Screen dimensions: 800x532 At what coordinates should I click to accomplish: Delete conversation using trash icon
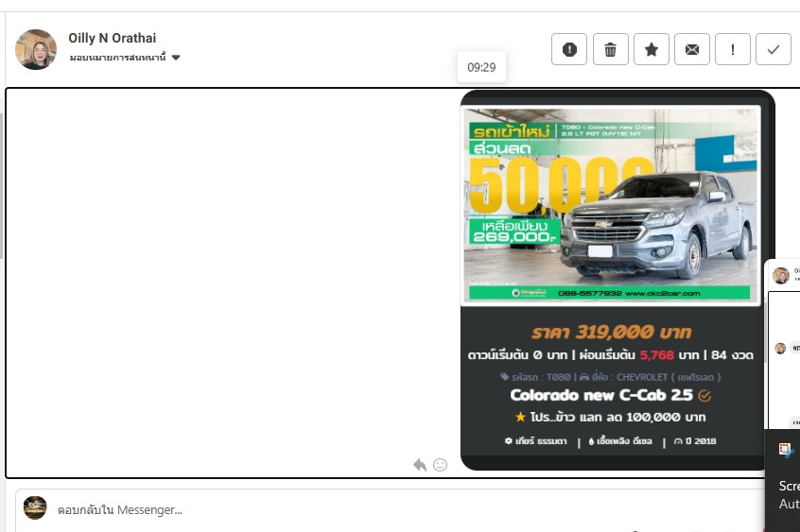[x=610, y=49]
